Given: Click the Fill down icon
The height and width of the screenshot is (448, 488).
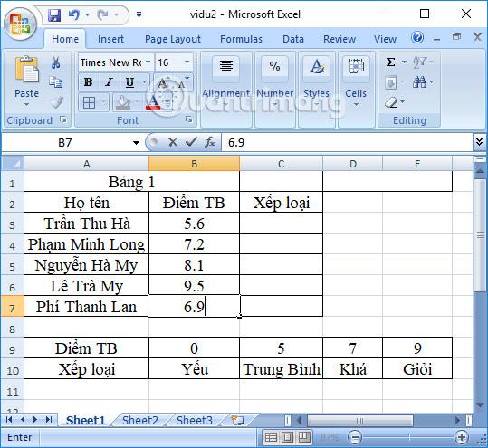Looking at the screenshot, I should tap(390, 82).
